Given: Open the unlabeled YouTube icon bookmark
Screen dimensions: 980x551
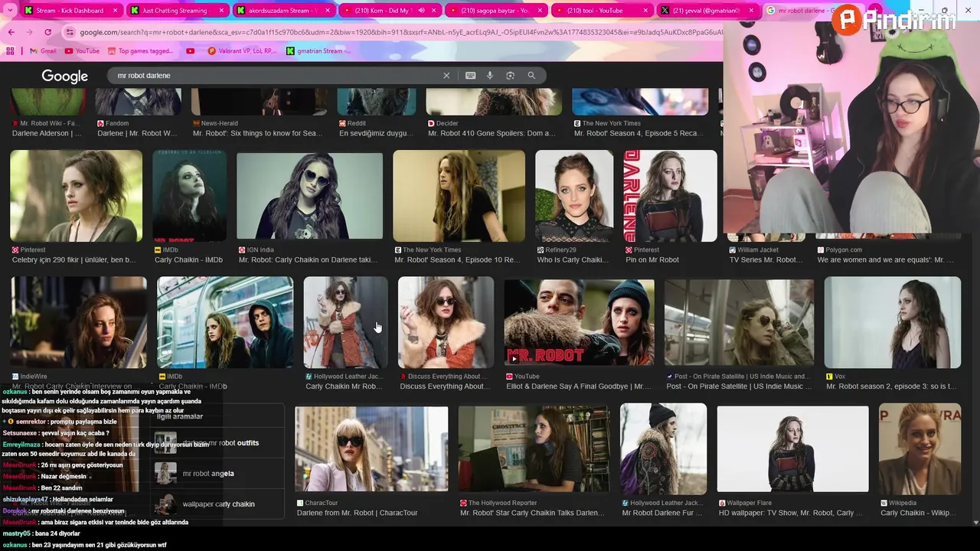Looking at the screenshot, I should point(191,51).
